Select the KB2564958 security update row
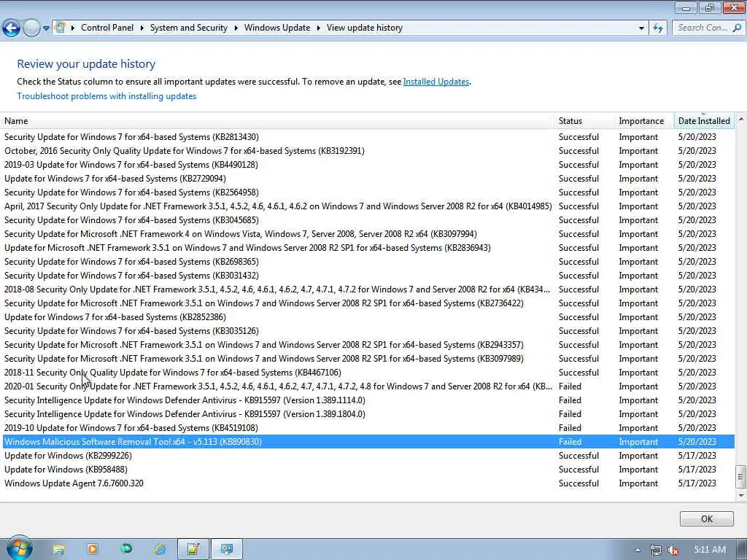 368,192
